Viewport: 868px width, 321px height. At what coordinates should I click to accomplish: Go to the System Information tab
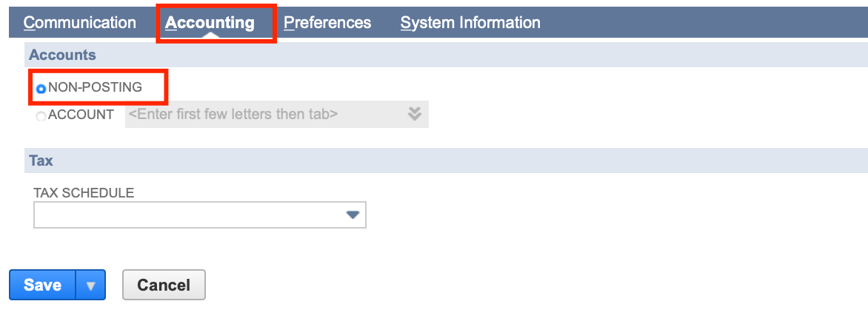(470, 23)
